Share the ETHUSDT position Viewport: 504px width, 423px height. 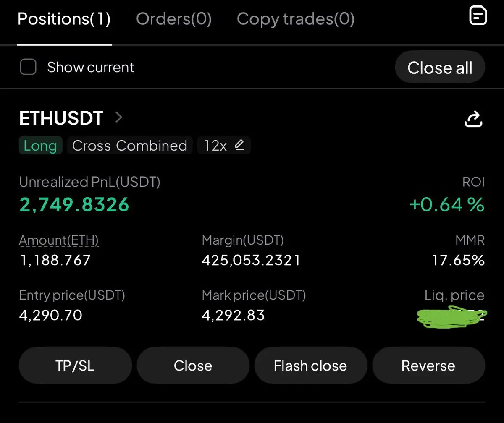[473, 119]
